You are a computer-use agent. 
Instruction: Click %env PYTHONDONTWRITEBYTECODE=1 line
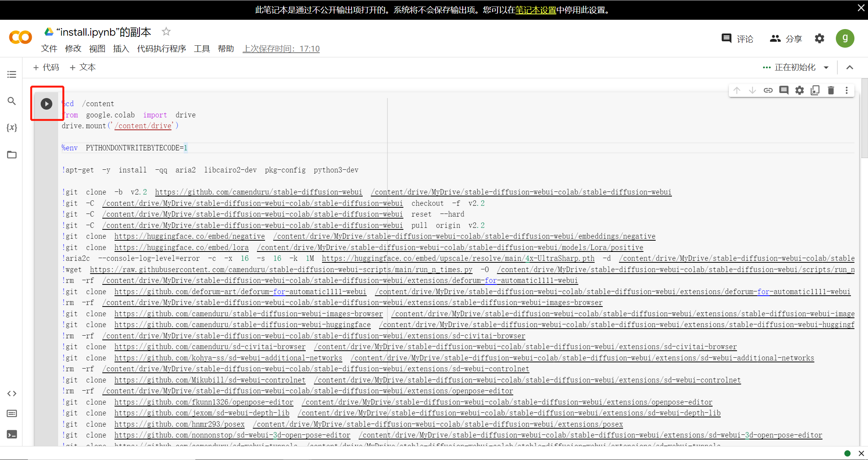tap(125, 148)
